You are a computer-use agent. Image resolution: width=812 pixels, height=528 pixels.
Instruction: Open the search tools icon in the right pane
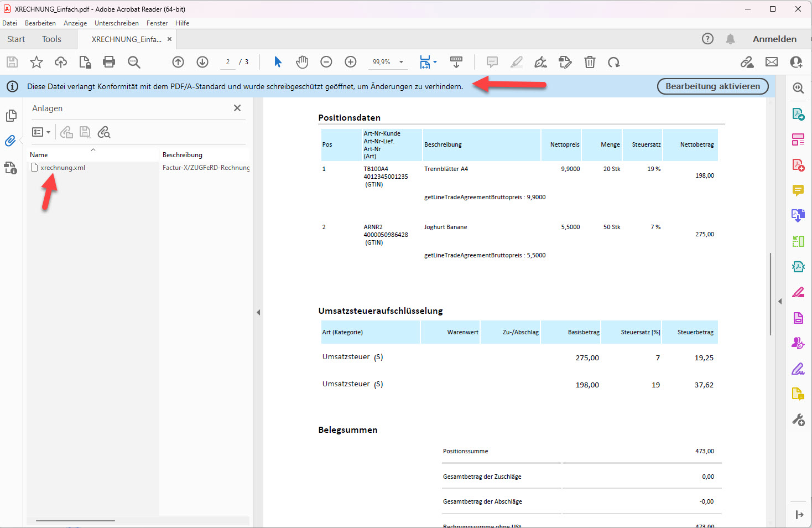tap(798, 88)
